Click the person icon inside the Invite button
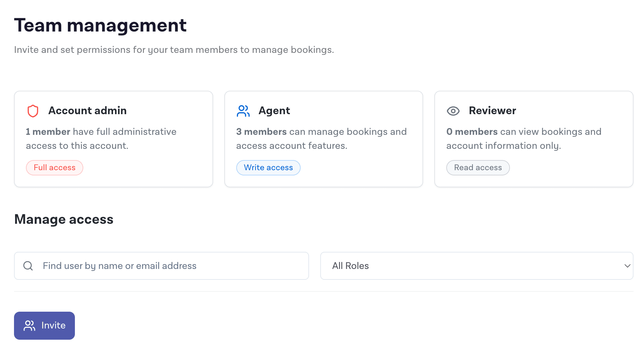Screen dimensions: 644x353 (x=29, y=325)
